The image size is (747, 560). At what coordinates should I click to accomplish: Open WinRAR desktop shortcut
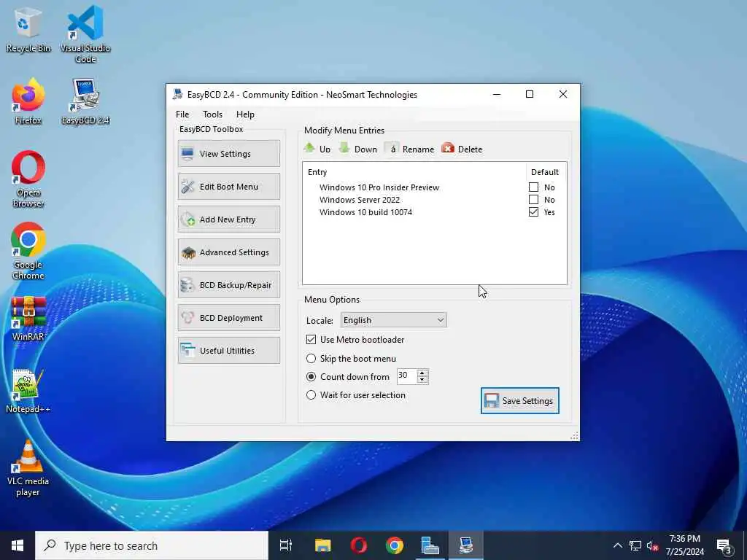point(28,319)
